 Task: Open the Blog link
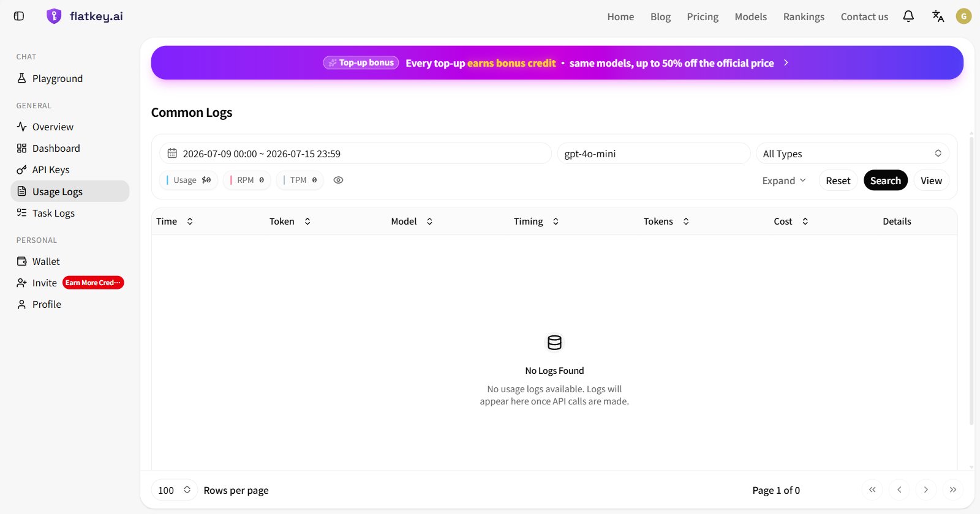[660, 17]
